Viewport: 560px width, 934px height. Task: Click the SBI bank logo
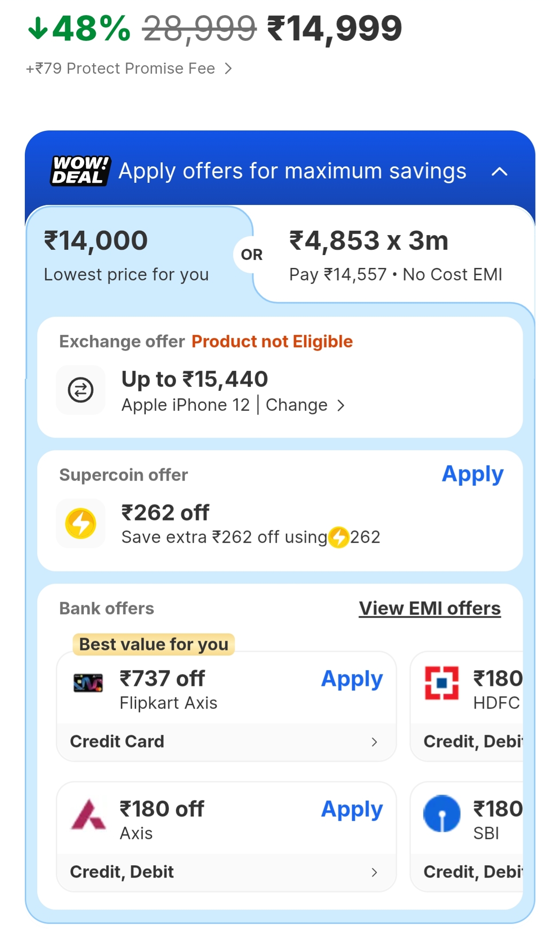click(442, 813)
